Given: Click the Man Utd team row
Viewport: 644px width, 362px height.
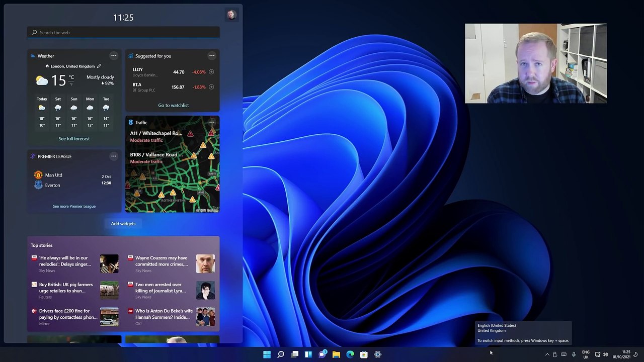Looking at the screenshot, I should click(x=48, y=175).
